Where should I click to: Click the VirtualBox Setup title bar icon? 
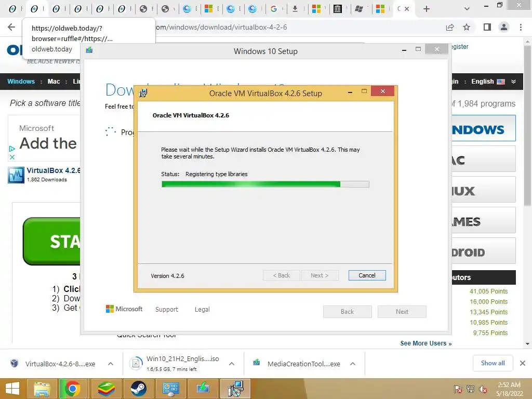point(143,93)
